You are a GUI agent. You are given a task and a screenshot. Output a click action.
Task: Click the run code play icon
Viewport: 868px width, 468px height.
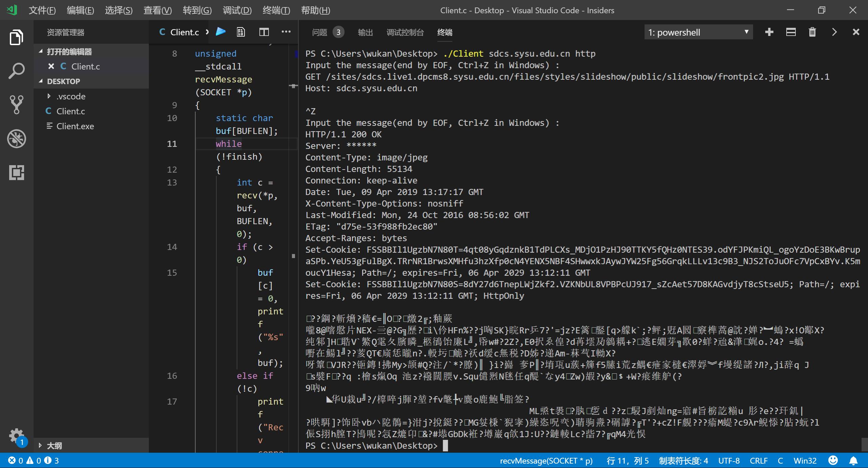(221, 32)
